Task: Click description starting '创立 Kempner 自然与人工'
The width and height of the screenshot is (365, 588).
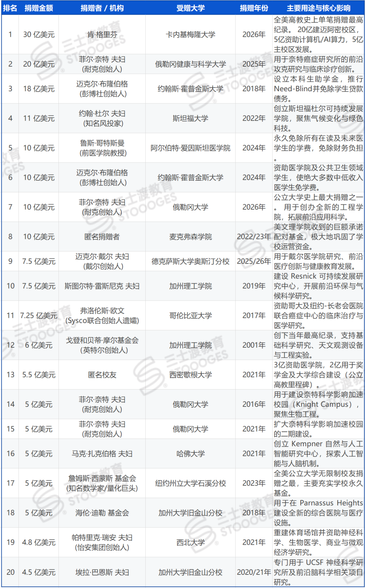Action: pos(318,453)
